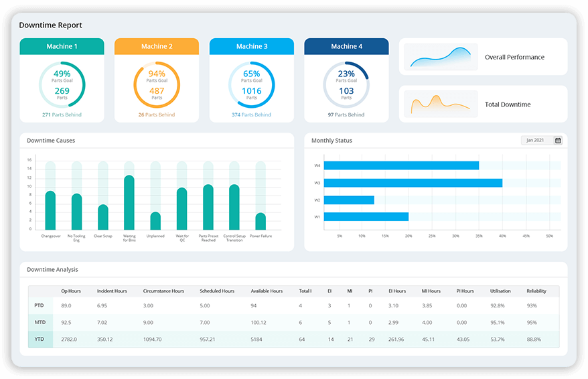Image resolution: width=588 pixels, height=379 pixels.
Task: Click the Machine 1 49% circular gauge
Action: (x=62, y=84)
